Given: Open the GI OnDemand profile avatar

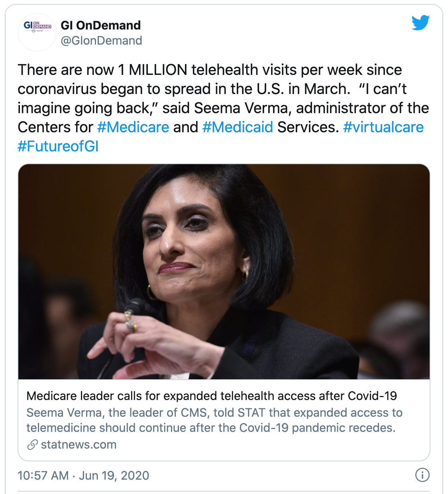Looking at the screenshot, I should tap(37, 32).
